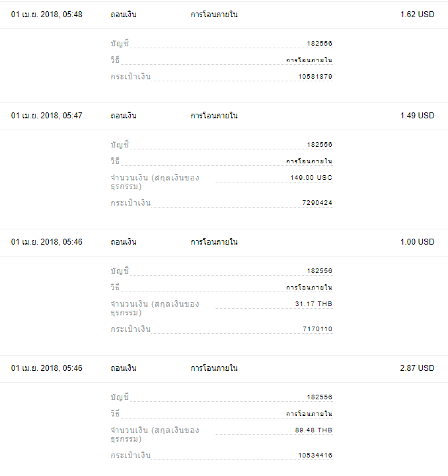Click the 1.49 USD amount
448x476 pixels.
point(417,116)
